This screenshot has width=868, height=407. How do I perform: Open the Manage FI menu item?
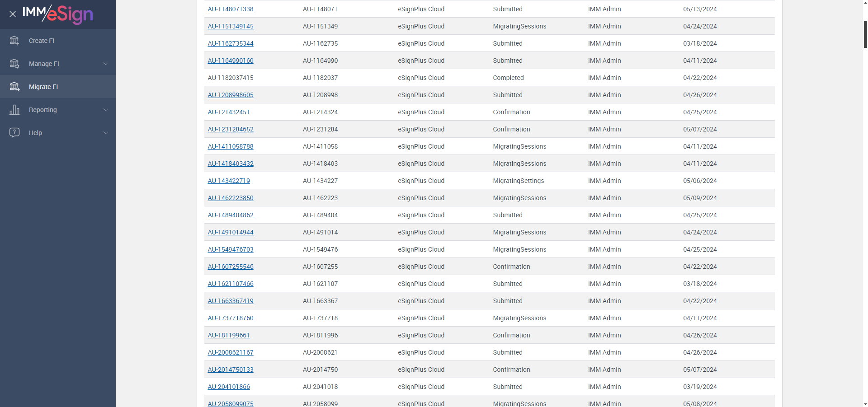58,64
